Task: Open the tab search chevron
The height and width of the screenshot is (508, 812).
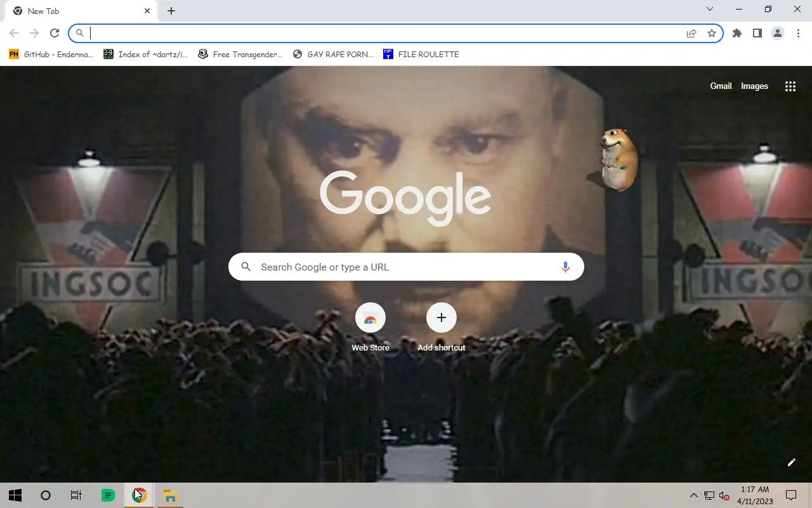Action: click(x=710, y=9)
